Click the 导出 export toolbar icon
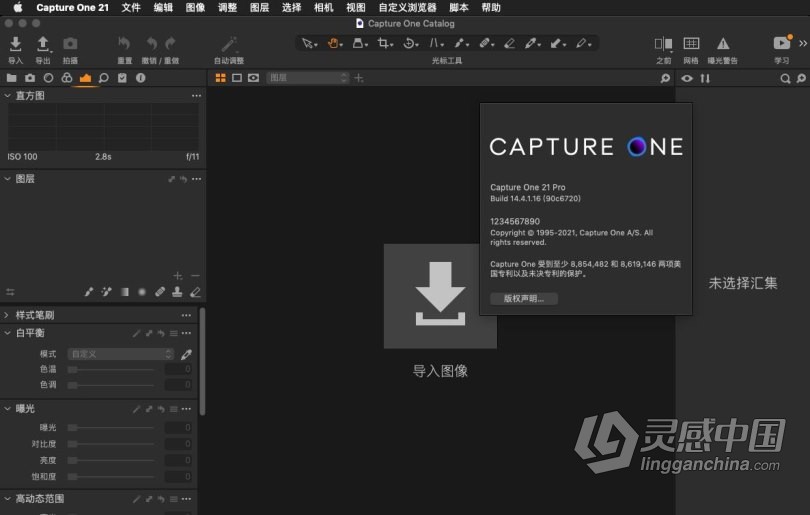The width and height of the screenshot is (810, 515). coord(43,44)
